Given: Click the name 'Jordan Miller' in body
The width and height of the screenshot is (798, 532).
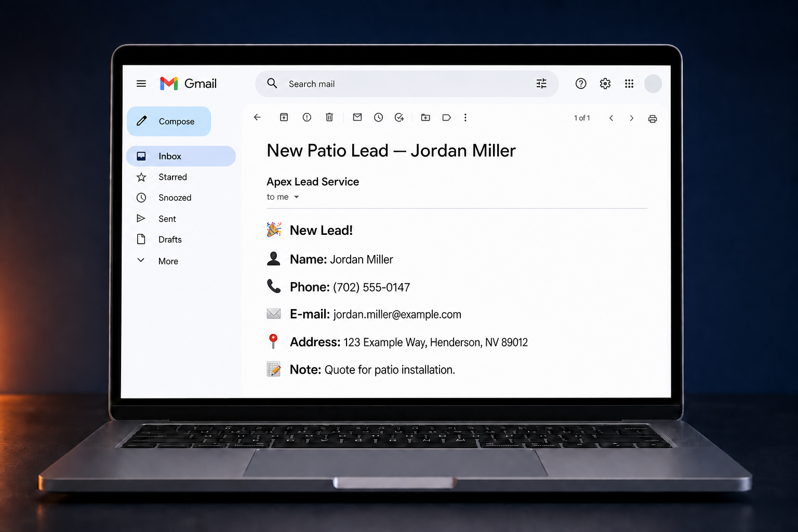Looking at the screenshot, I should coord(362,259).
